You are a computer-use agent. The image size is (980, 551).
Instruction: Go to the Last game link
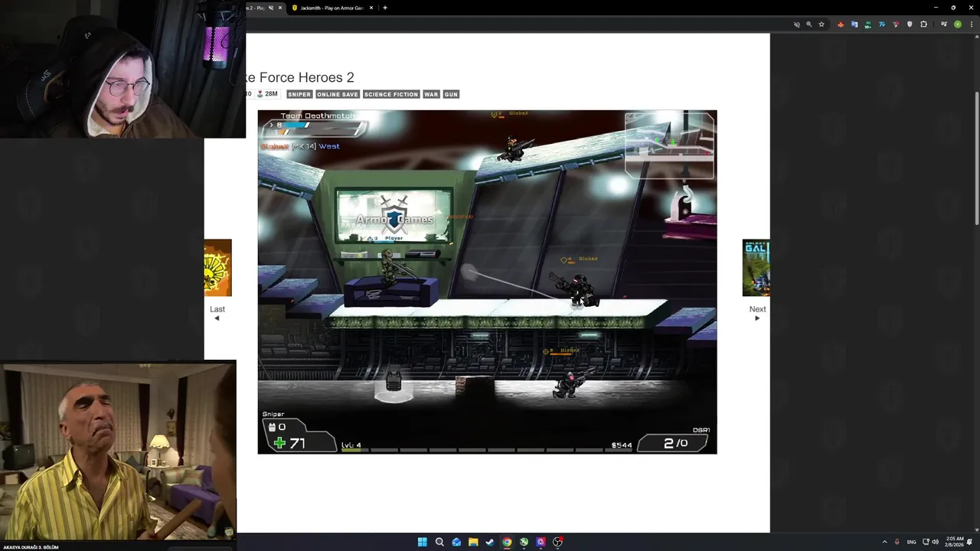point(217,312)
